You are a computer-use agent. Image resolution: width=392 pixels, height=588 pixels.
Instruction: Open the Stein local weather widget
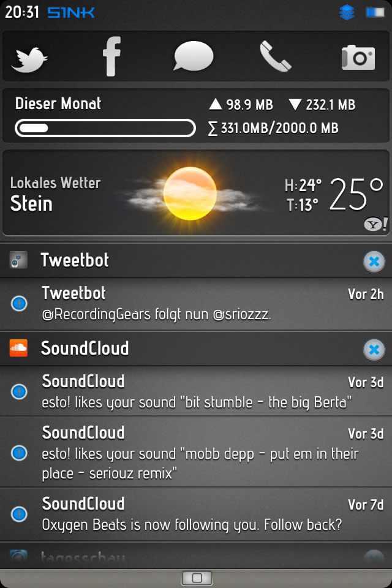pyautogui.click(x=196, y=193)
